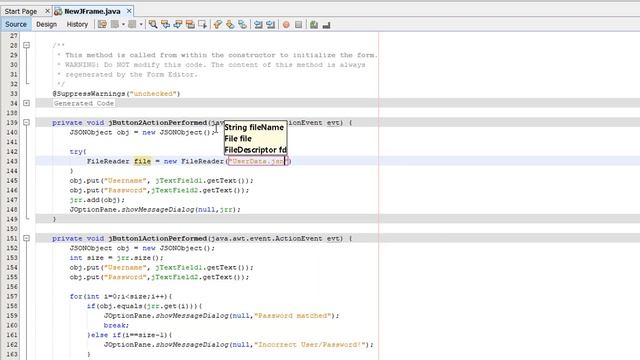Toggle Rectangular Selection icon
Viewport: 640px width, 360px height.
click(202, 24)
